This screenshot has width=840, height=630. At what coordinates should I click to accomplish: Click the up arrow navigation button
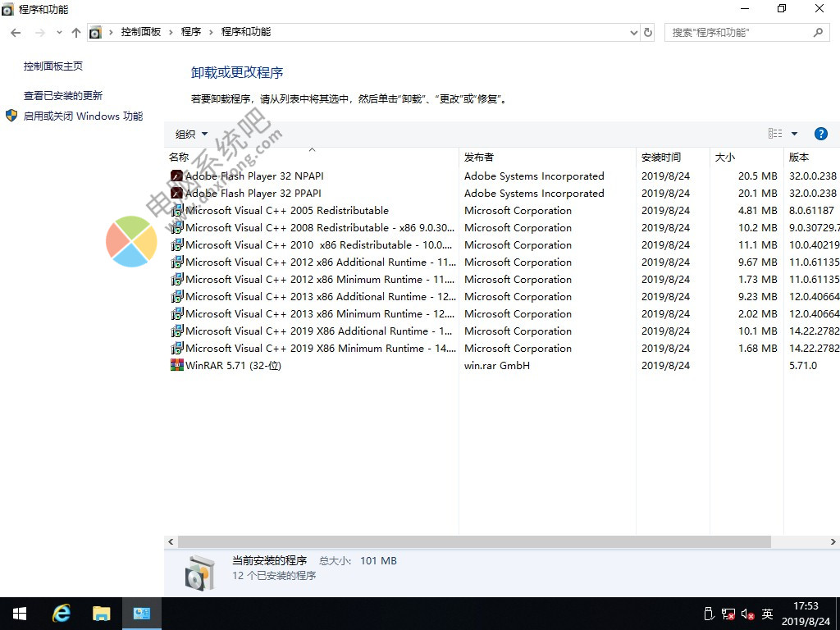click(x=76, y=33)
